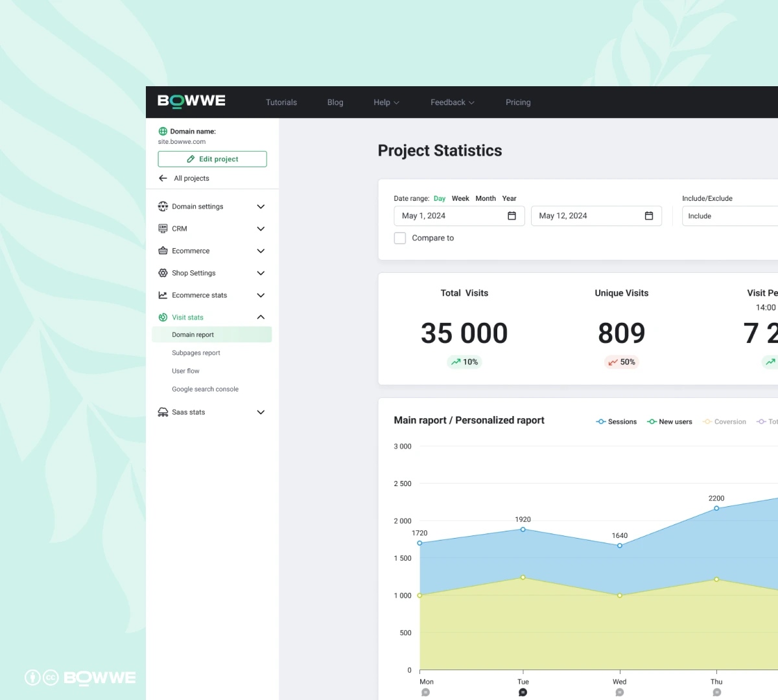
Task: Click the Ecommerce stats chart icon
Action: click(x=163, y=295)
